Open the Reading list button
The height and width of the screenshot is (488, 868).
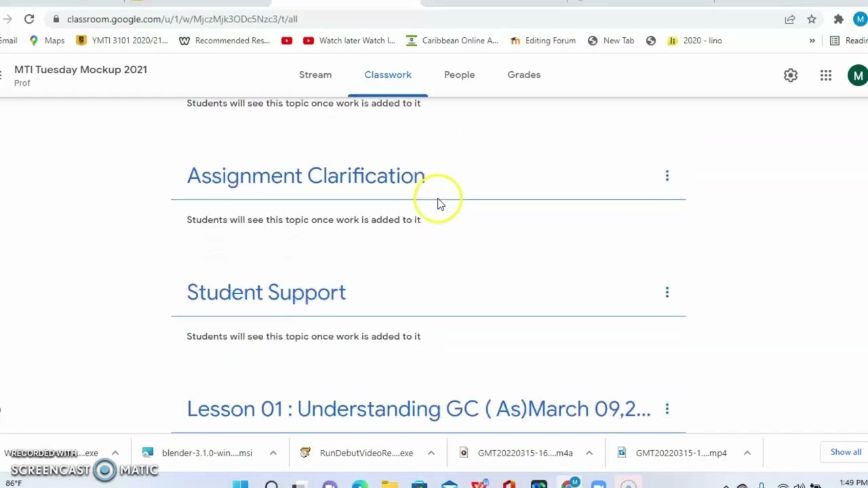point(848,41)
